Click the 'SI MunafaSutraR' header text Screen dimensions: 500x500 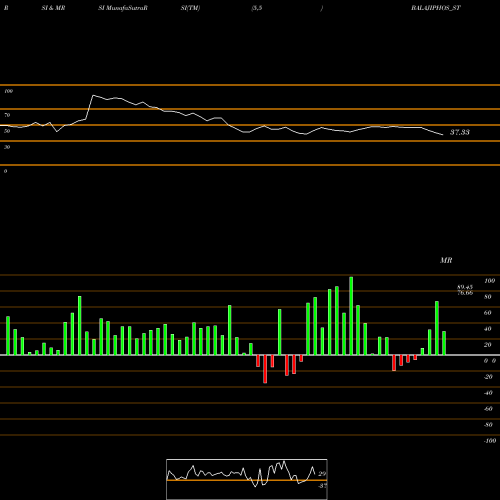123,8
